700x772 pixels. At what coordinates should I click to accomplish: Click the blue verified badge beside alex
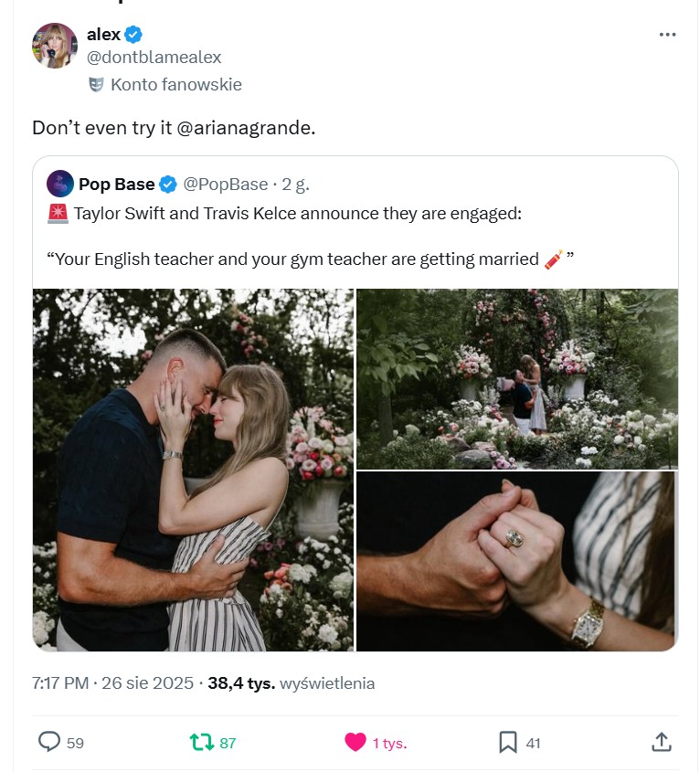point(133,35)
